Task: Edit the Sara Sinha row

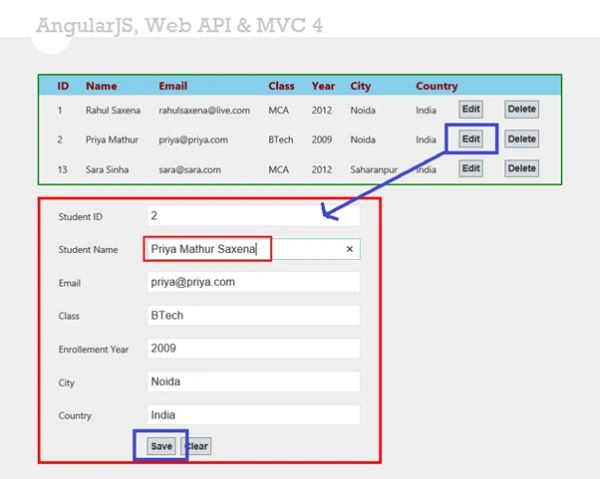Action: (471, 168)
